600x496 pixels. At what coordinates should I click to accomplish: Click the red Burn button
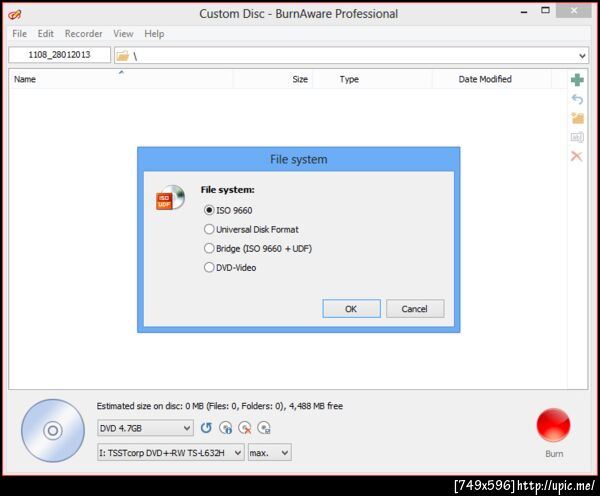tap(553, 425)
